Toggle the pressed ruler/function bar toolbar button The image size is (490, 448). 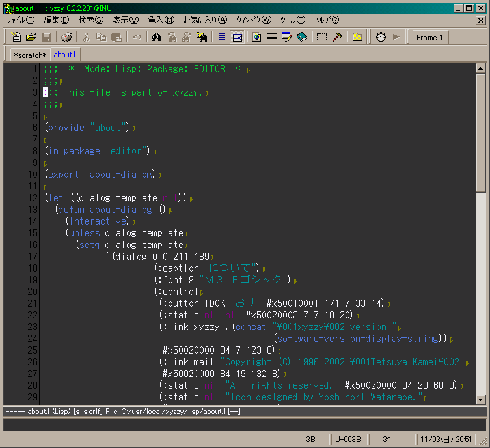[x=237, y=37]
